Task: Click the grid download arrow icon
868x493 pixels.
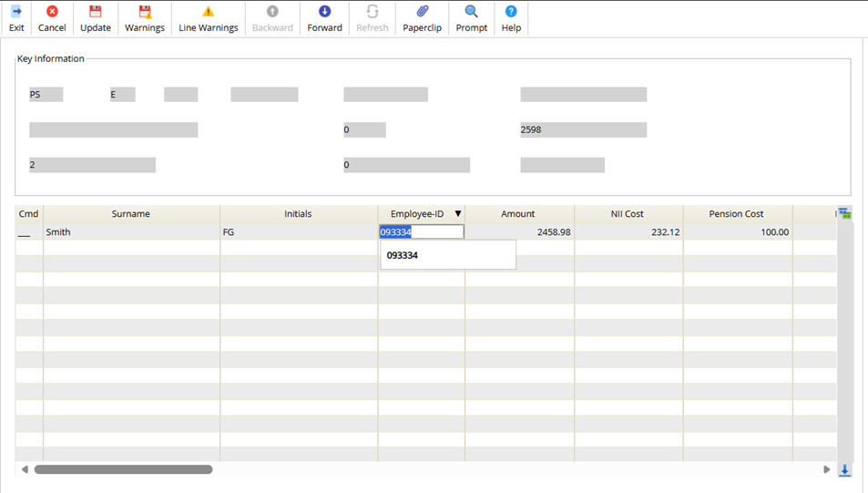Action: coord(844,469)
